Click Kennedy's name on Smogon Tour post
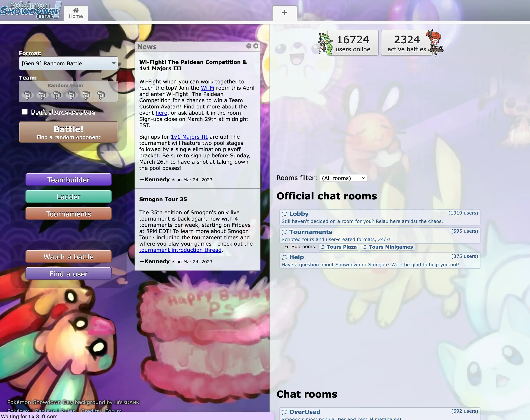 pos(157,262)
